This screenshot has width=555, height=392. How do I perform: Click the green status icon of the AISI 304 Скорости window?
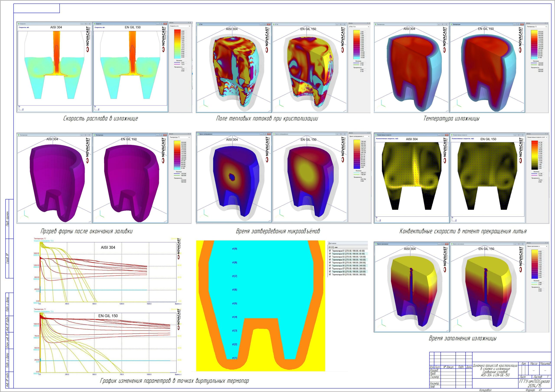tap(19, 24)
